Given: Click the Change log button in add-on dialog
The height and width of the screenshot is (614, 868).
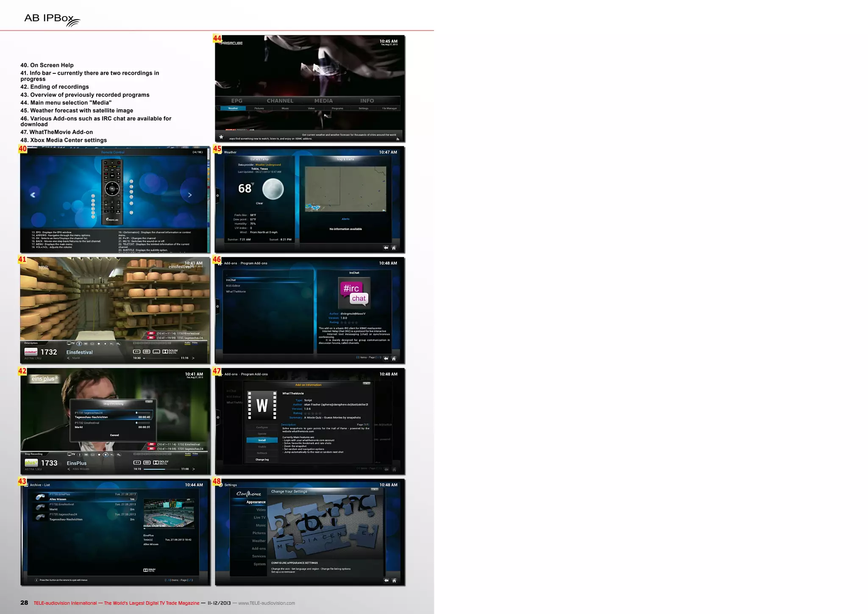Looking at the screenshot, I should 262,460.
